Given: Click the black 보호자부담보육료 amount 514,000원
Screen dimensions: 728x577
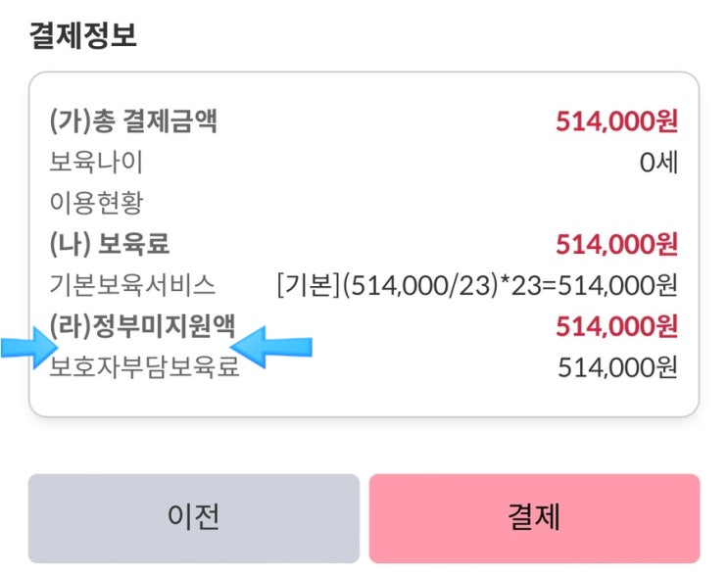Looking at the screenshot, I should [617, 368].
